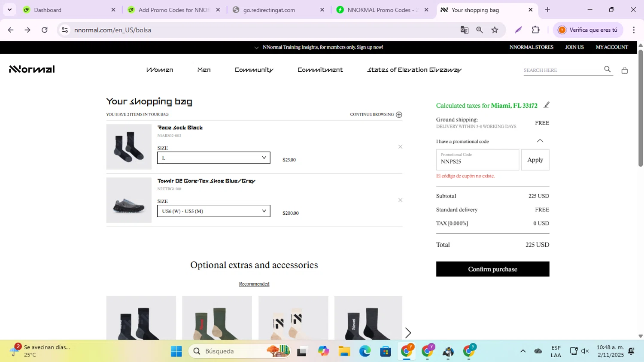644x362 pixels.
Task: Show hidden system tray icons
Action: pyautogui.click(x=523, y=351)
